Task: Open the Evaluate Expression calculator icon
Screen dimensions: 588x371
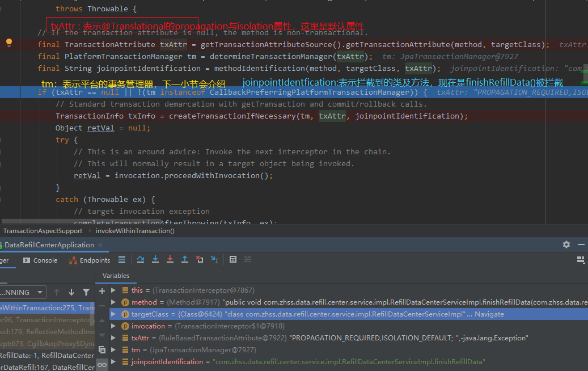Action: click(x=233, y=260)
